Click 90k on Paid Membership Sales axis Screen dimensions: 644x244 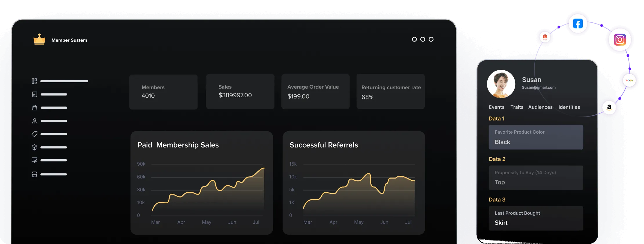click(x=141, y=164)
